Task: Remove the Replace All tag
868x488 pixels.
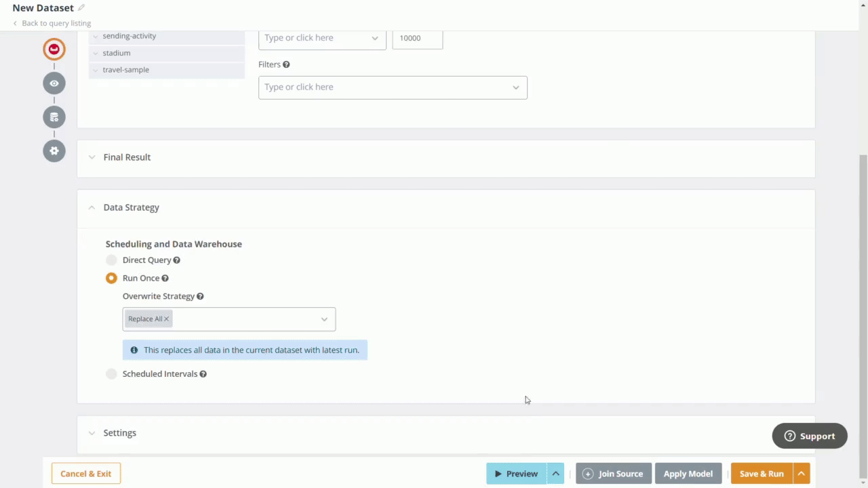Action: 166,319
